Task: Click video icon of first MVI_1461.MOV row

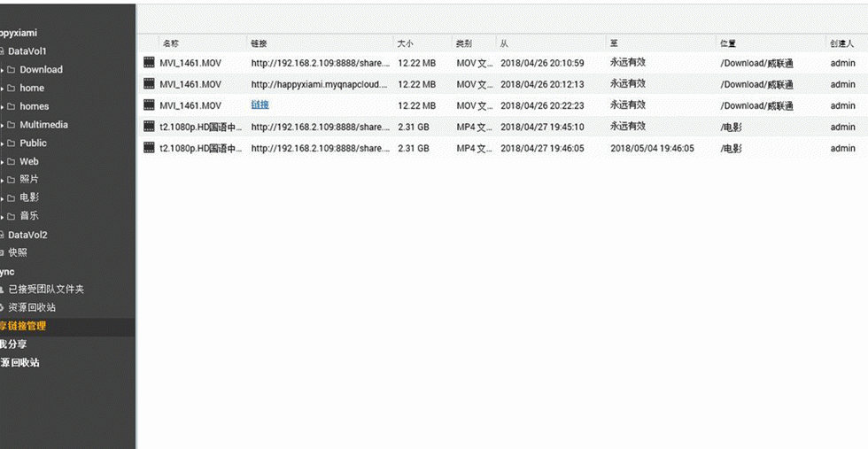Action: click(x=149, y=63)
